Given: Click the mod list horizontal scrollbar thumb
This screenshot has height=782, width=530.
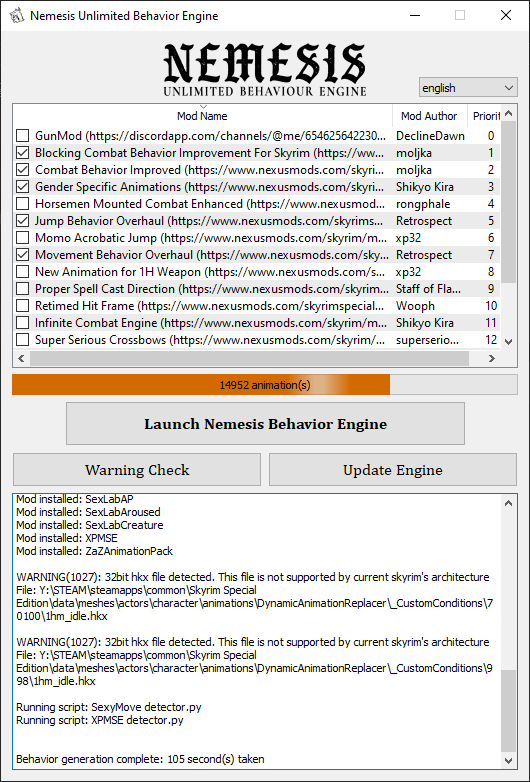Looking at the screenshot, I should [249, 358].
